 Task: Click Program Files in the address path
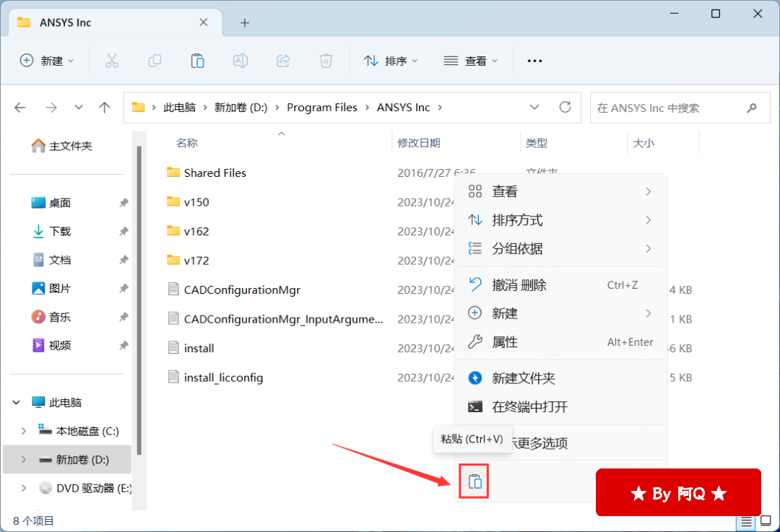322,108
